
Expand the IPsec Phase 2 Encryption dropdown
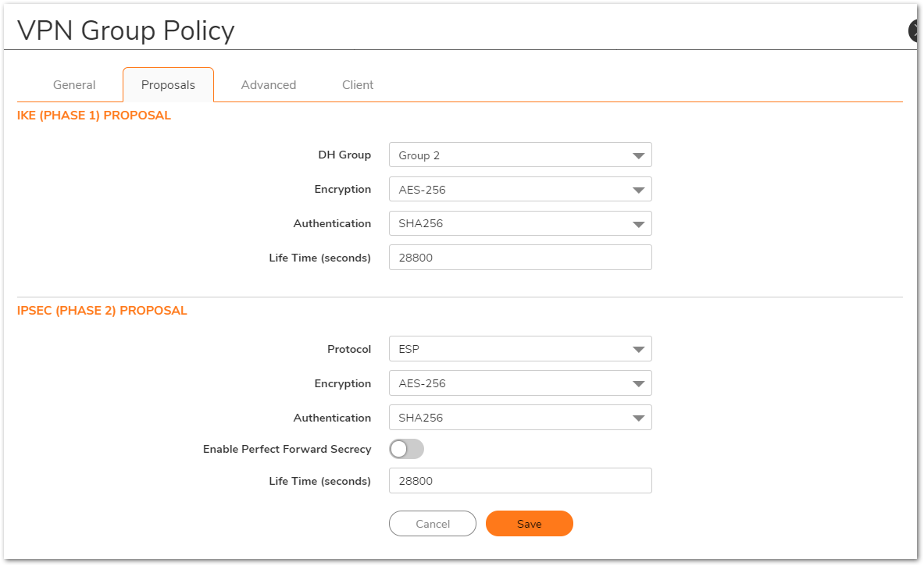pos(519,383)
